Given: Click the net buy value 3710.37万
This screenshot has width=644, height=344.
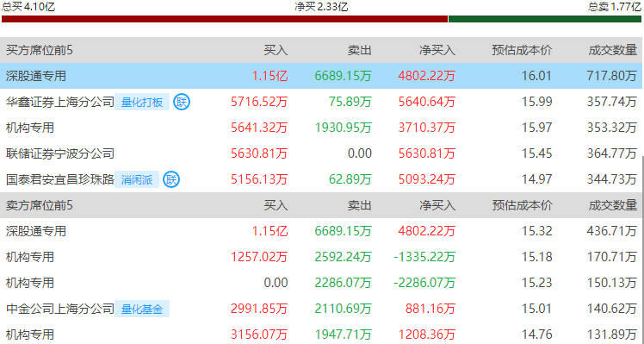Looking at the screenshot, I should click(x=427, y=128).
